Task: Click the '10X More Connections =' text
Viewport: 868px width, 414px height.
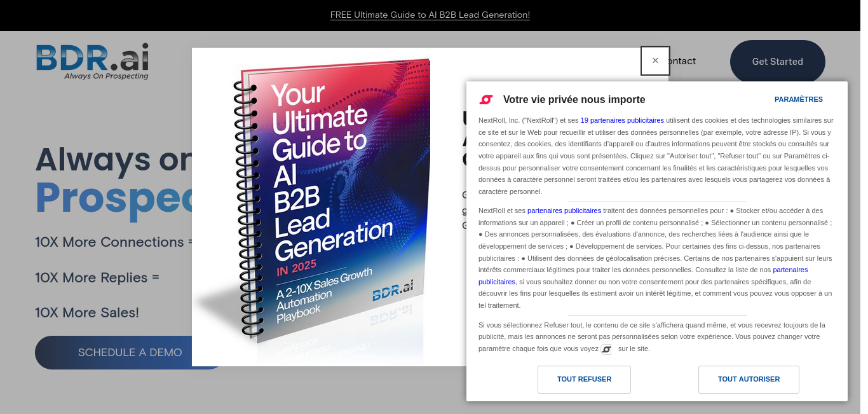Action: point(114,242)
